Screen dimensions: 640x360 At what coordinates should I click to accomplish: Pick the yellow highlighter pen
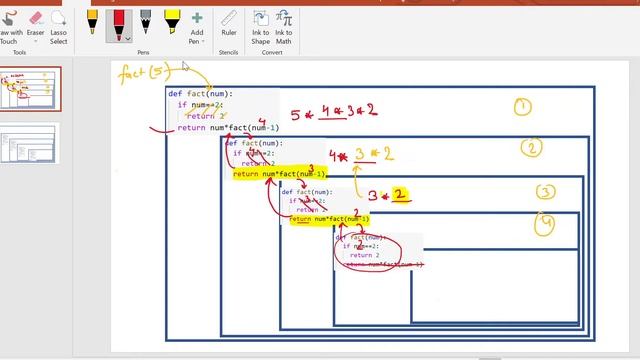pyautogui.click(x=172, y=22)
